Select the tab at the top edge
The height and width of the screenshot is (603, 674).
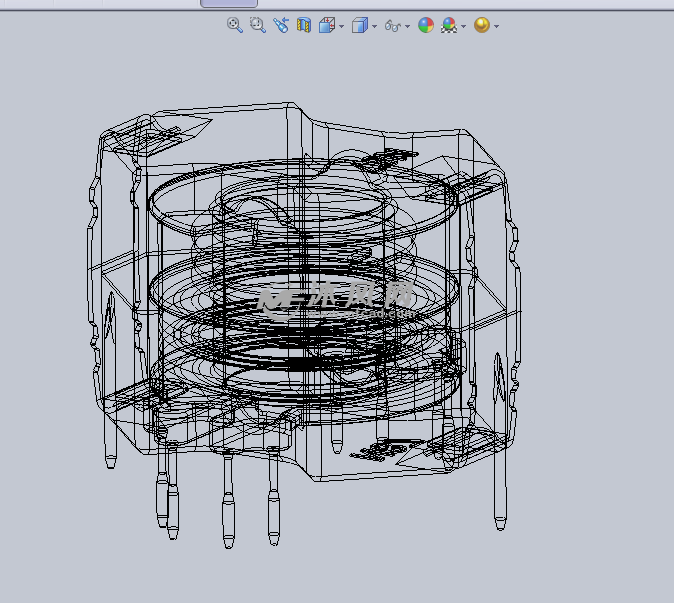tap(229, 3)
